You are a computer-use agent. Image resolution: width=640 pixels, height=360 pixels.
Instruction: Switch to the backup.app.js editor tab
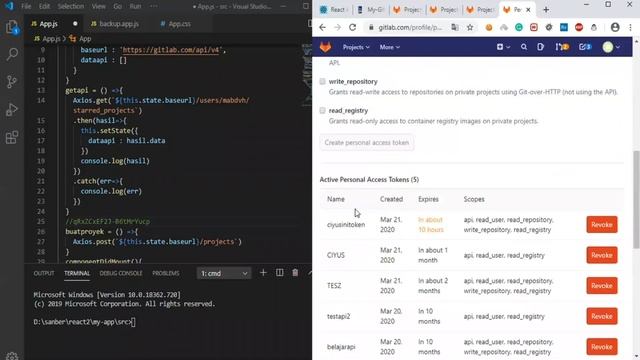click(115, 24)
